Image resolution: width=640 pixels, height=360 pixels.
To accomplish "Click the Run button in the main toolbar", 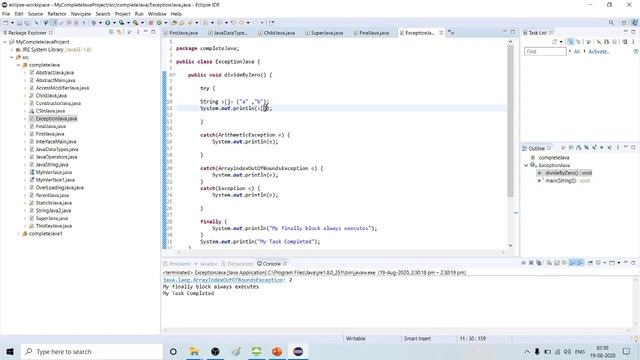I will [107, 22].
